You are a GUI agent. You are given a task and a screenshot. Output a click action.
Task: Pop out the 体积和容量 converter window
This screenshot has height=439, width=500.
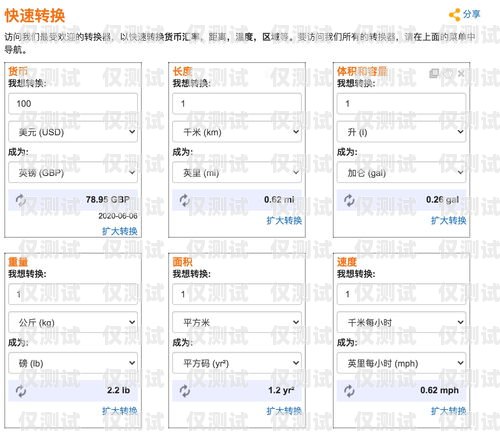[434, 73]
